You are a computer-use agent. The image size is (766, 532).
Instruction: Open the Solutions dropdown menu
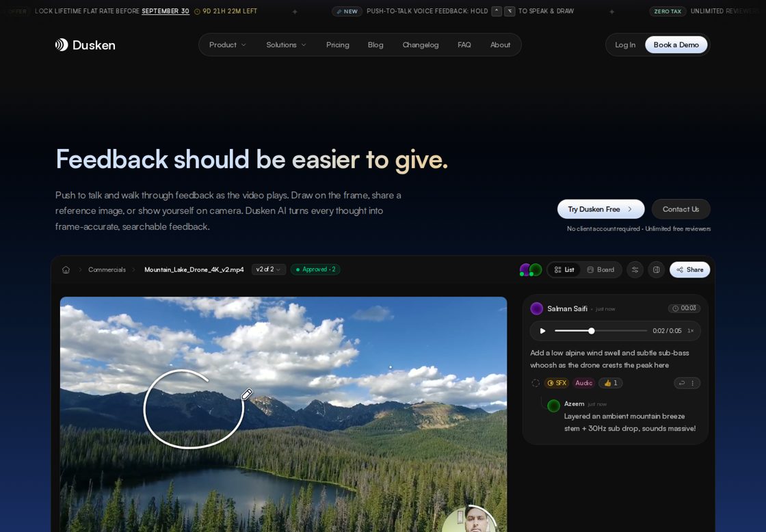287,45
